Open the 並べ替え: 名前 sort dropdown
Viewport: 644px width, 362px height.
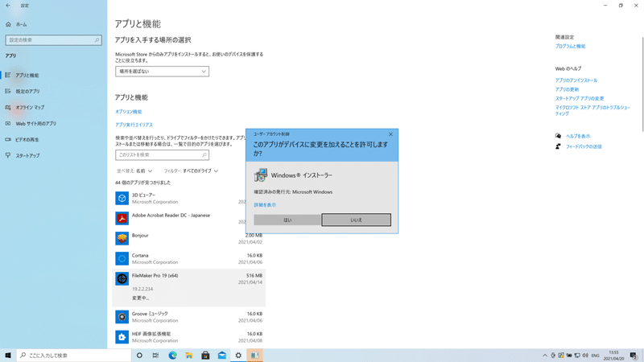(134, 171)
